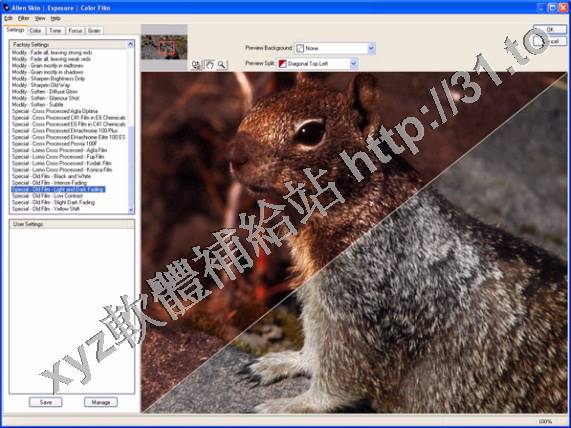Select 'Cross Processed E6 Film in C41 Chemicals'
571x428 pixels.
pos(68,124)
